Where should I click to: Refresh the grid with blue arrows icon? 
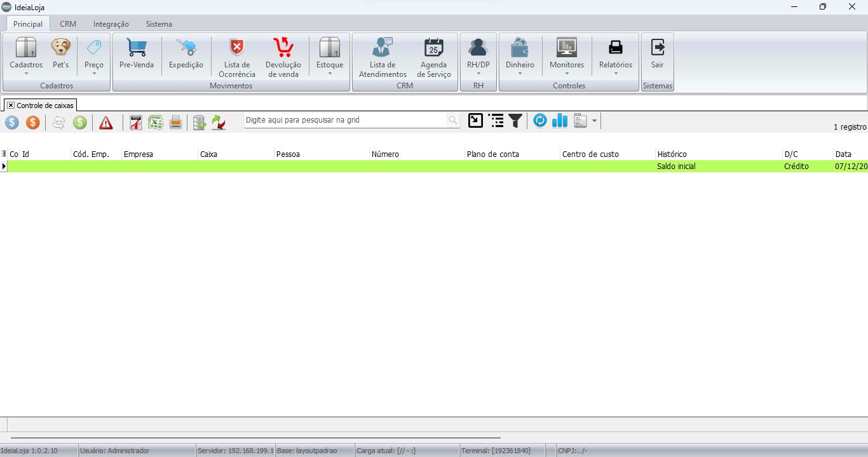pyautogui.click(x=539, y=121)
